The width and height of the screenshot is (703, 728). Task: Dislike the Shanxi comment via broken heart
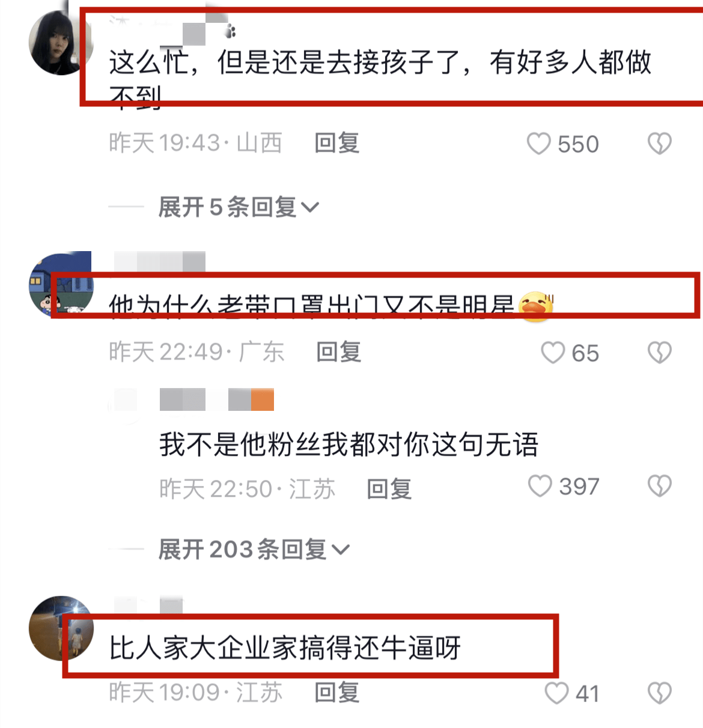click(x=659, y=144)
